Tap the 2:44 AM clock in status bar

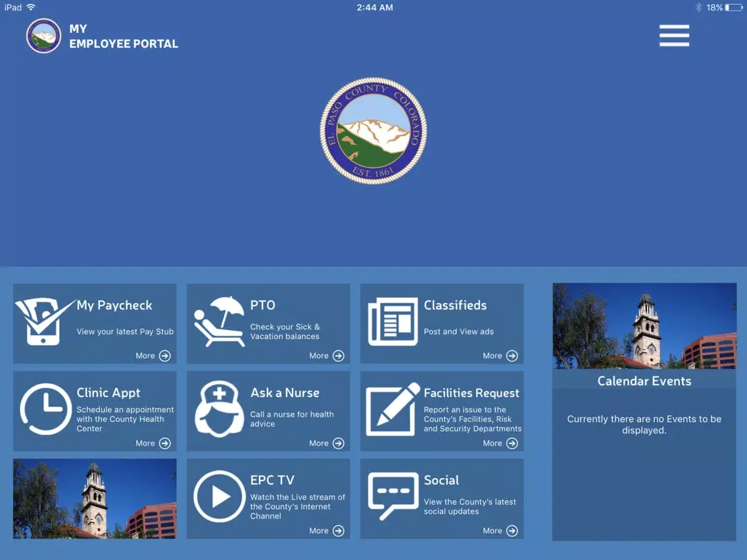[375, 8]
